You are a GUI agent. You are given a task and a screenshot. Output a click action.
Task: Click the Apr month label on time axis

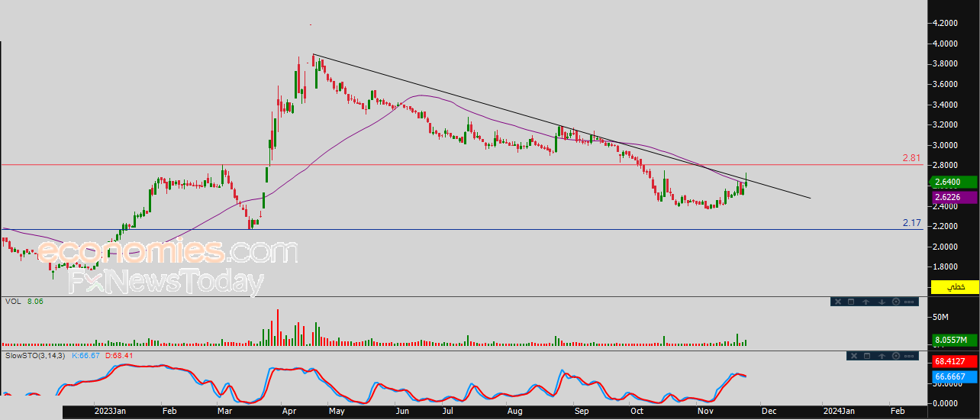(x=290, y=411)
